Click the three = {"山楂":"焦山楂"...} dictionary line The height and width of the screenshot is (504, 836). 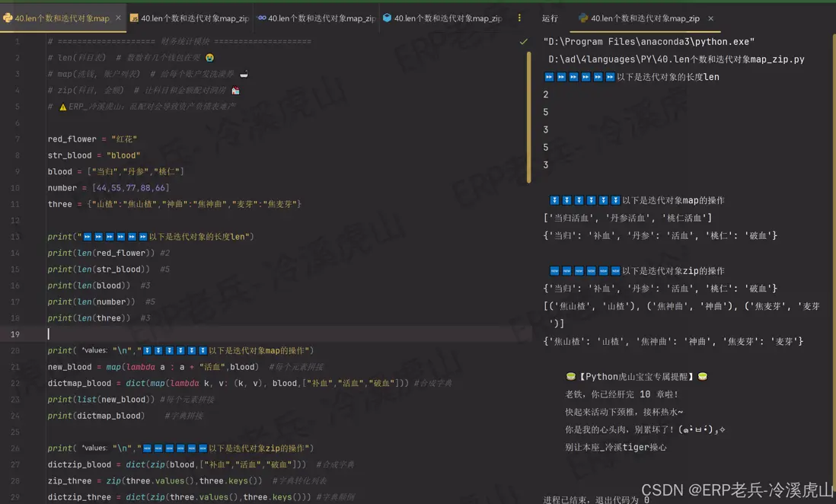[x=174, y=204]
